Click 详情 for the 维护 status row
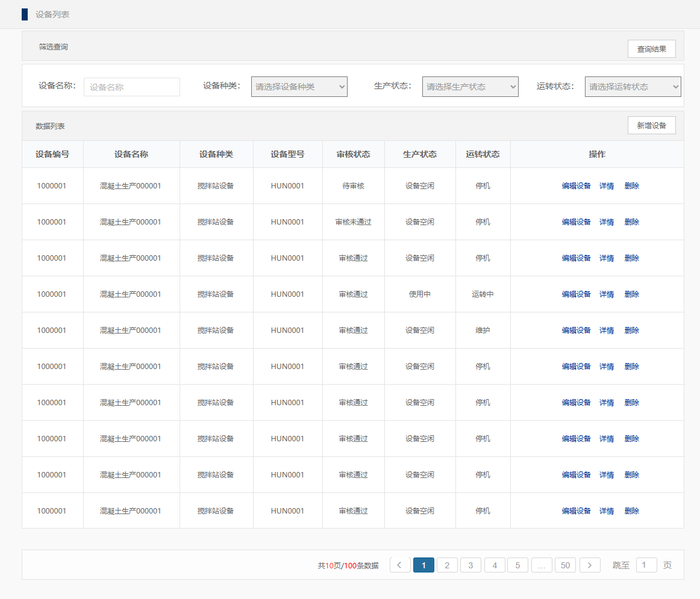This screenshot has width=700, height=599. pyautogui.click(x=607, y=331)
